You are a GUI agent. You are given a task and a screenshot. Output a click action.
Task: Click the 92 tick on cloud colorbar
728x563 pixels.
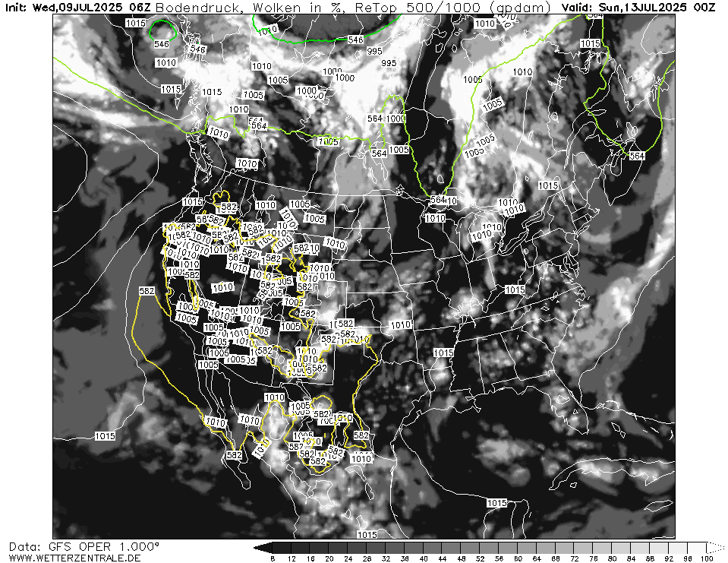click(x=669, y=558)
